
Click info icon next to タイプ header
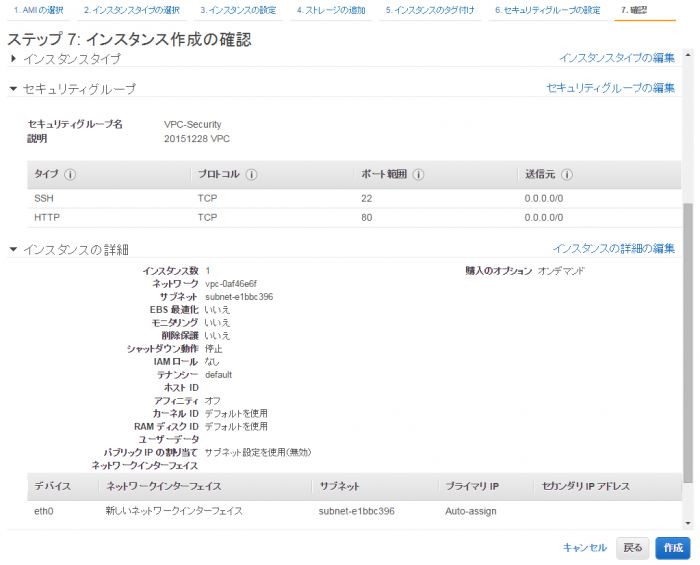[x=70, y=174]
